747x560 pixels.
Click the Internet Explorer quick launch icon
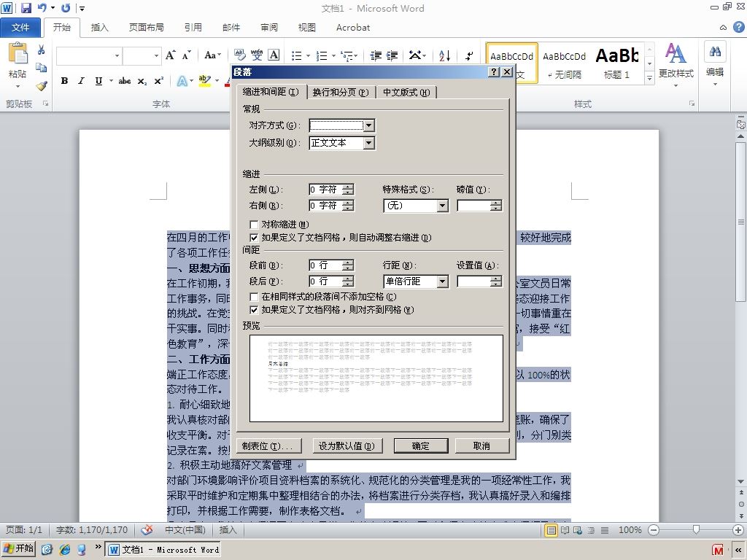[x=64, y=550]
